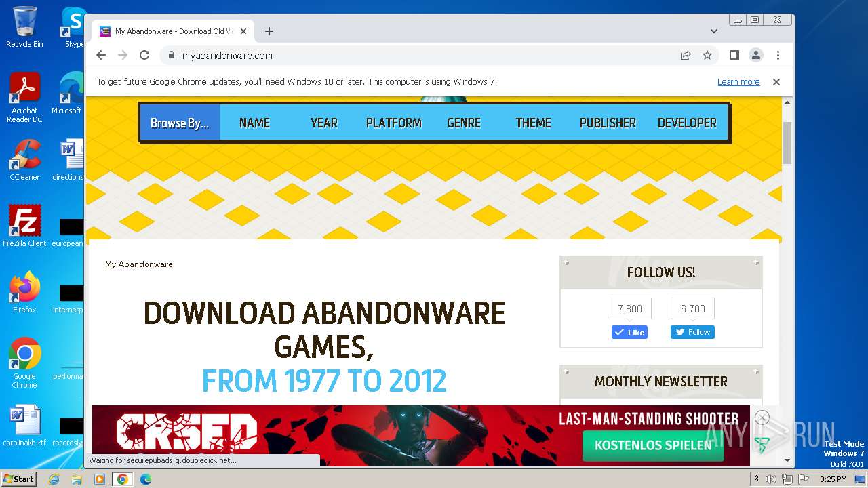The width and height of the screenshot is (868, 488).
Task: Browse games by NAME
Action: point(254,123)
